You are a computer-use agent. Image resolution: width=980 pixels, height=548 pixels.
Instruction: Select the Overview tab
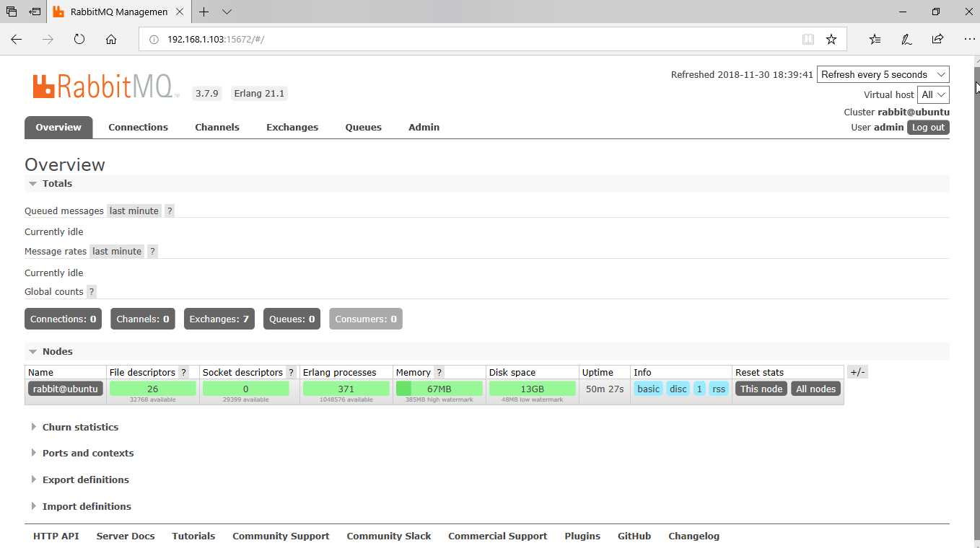coord(58,128)
